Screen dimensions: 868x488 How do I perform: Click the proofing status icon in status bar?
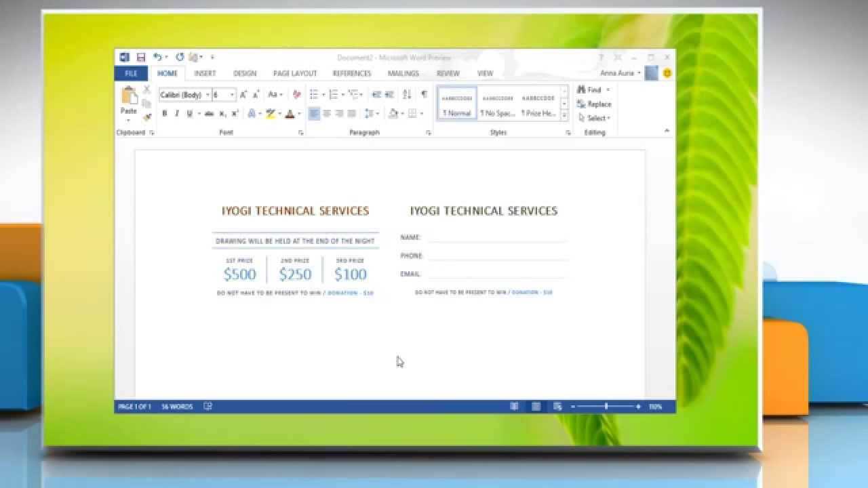tap(208, 407)
